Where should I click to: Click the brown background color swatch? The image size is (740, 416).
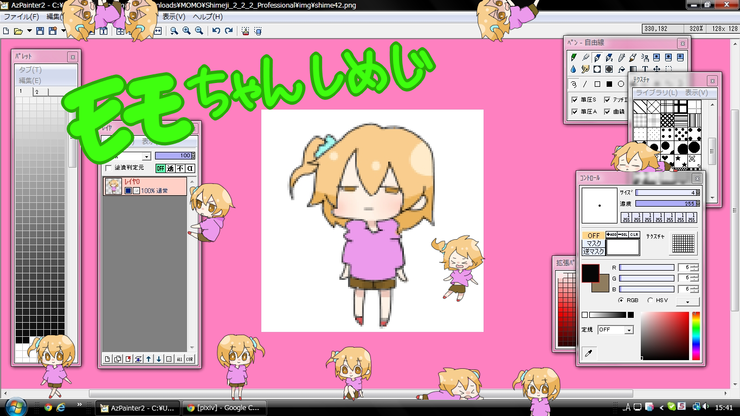603,286
